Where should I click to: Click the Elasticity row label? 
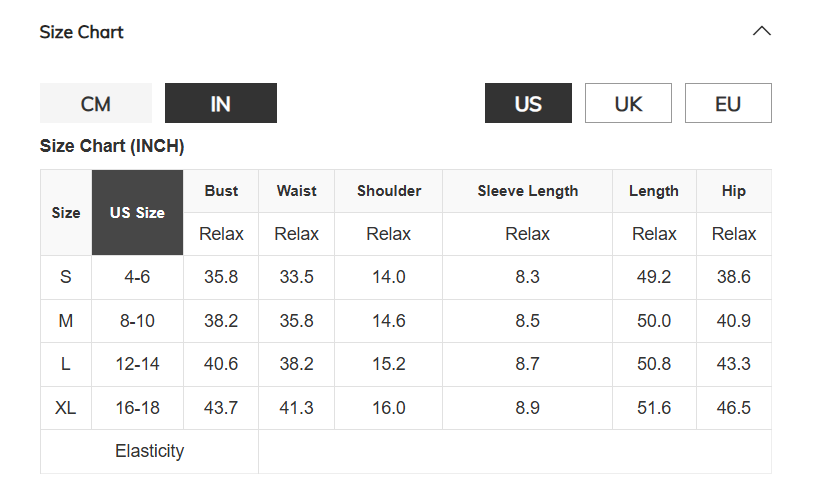(x=150, y=451)
